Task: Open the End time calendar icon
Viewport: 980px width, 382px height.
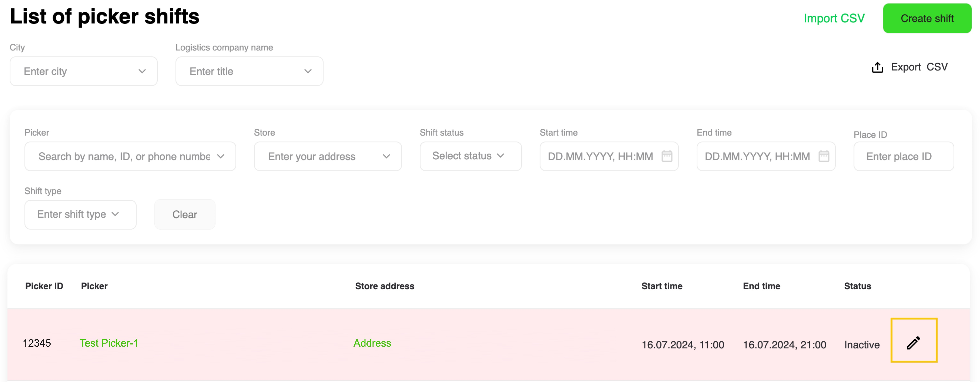Action: click(824, 156)
